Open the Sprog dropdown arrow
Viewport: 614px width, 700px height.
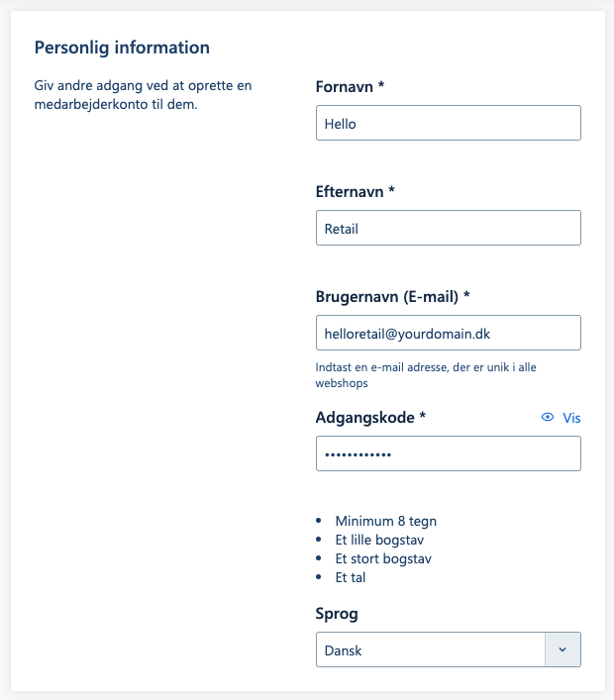(x=563, y=650)
